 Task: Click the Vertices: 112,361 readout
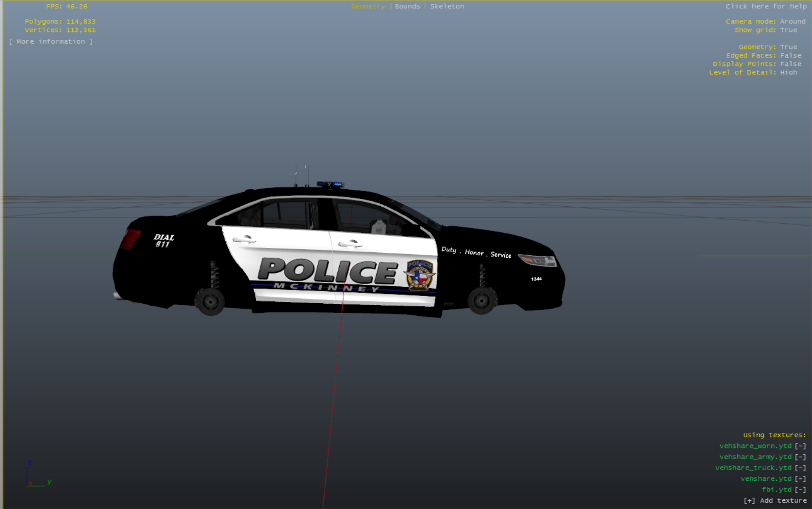60,30
